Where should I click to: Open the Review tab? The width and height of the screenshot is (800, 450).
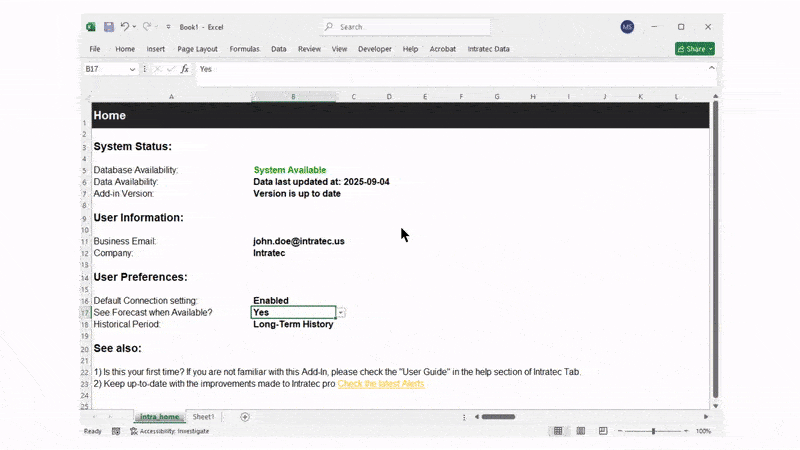coord(309,49)
